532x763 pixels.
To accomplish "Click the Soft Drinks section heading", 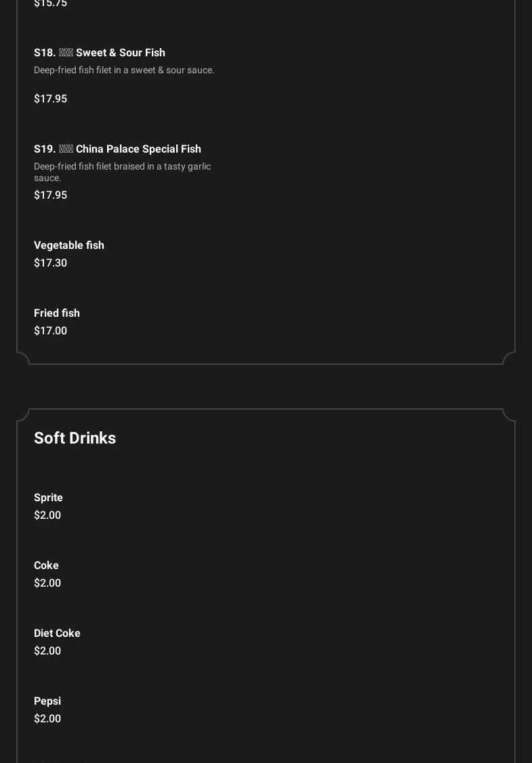I will [75, 439].
